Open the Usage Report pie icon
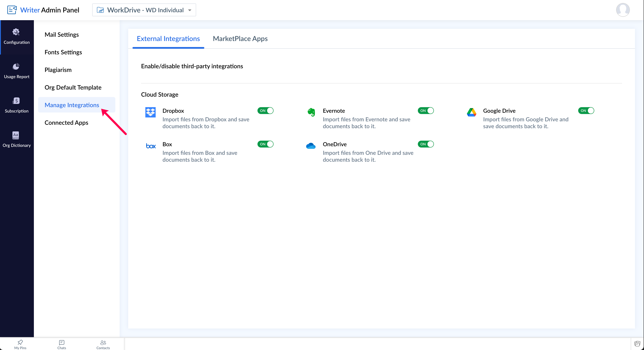This screenshot has width=644, height=350. coord(16,66)
